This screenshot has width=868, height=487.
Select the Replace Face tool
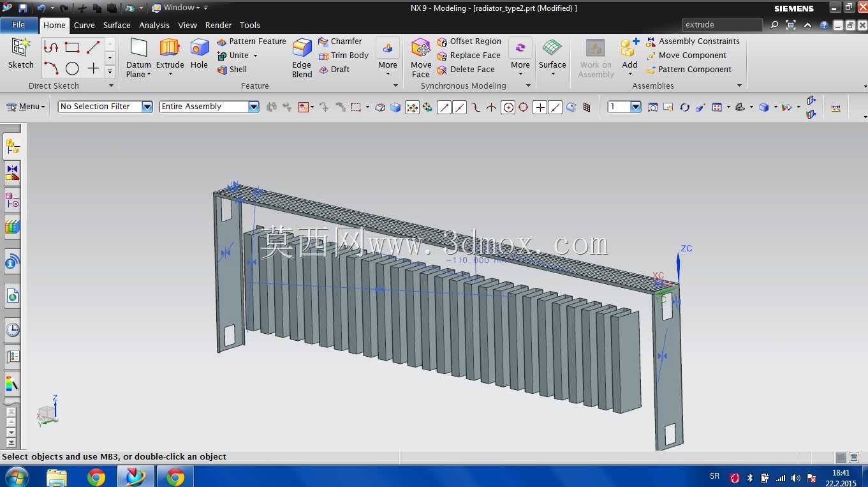pos(469,56)
